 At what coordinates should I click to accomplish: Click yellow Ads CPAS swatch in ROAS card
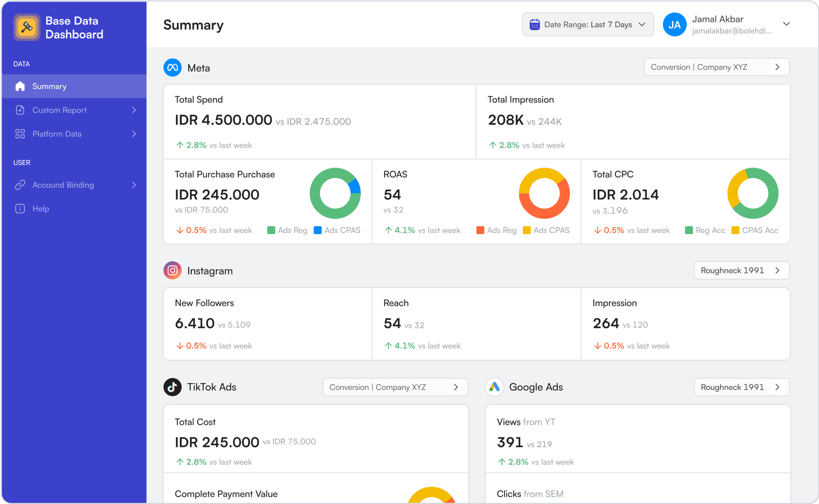point(527,230)
